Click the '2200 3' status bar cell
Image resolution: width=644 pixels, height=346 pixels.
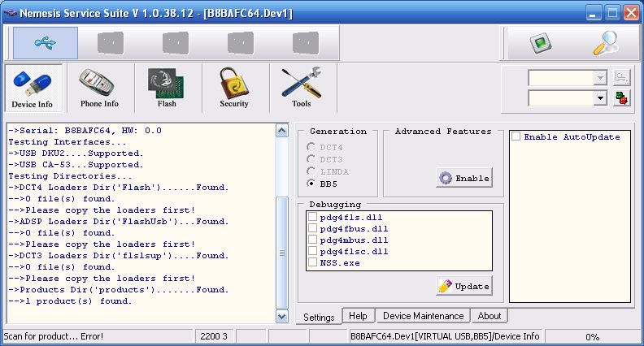[x=214, y=336]
